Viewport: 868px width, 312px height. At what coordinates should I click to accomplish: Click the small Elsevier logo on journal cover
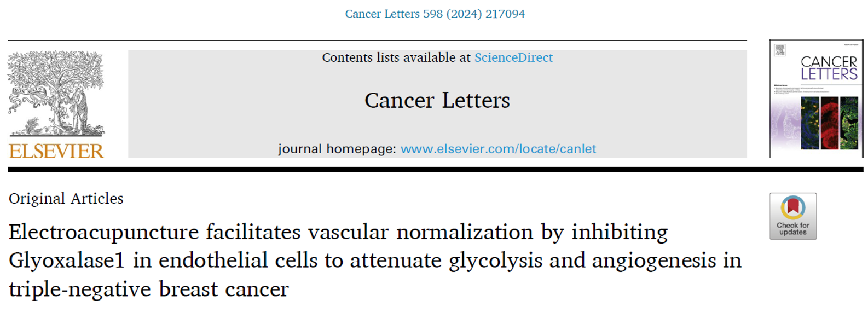780,51
